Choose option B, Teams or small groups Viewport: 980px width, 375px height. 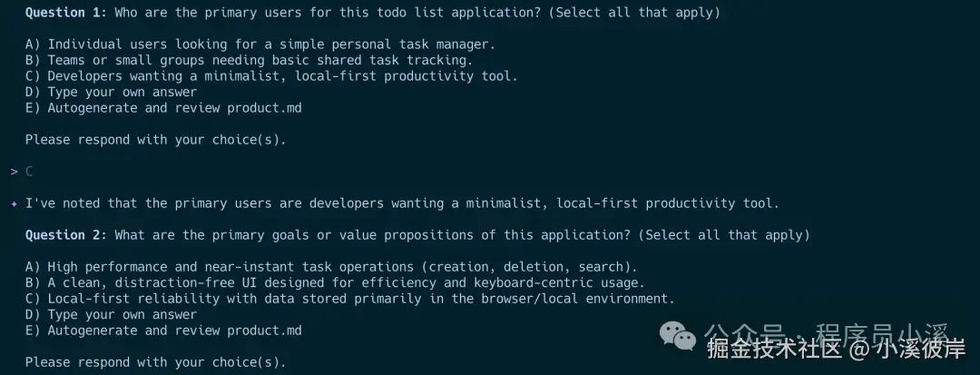[x=249, y=60]
